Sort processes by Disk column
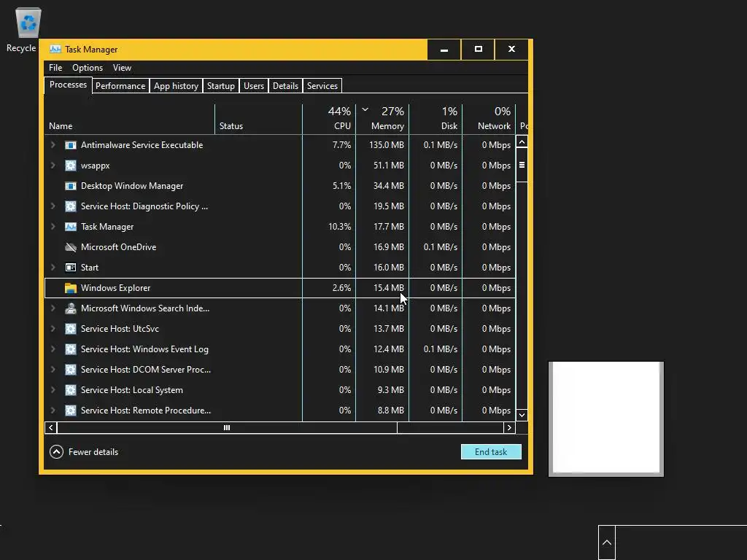747x560 pixels. (436, 119)
